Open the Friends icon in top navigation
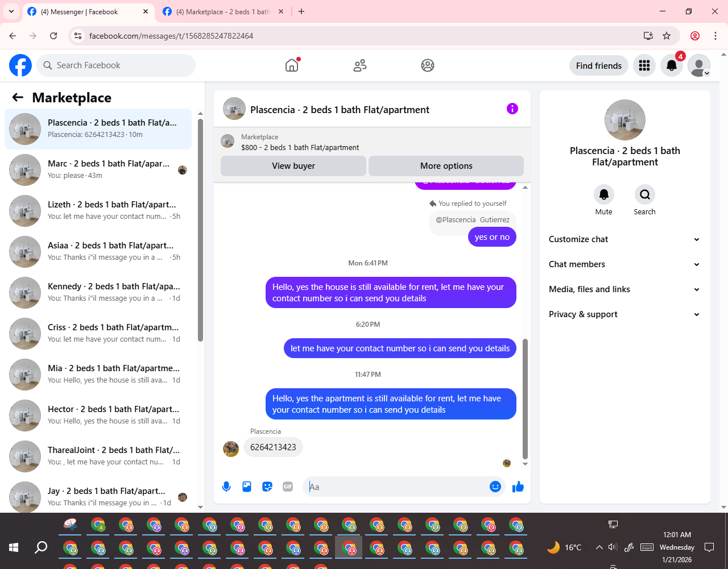Screen dimensions: 728x569 click(360, 65)
